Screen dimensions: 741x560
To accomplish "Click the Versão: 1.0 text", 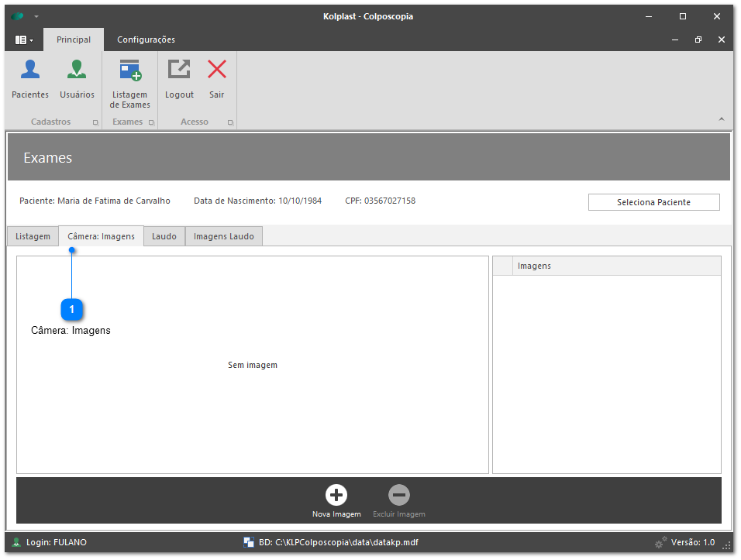I will (693, 542).
